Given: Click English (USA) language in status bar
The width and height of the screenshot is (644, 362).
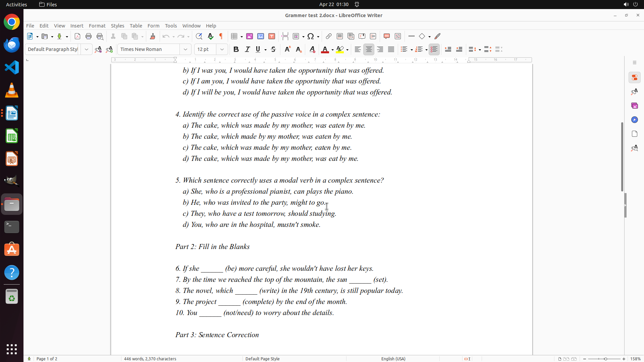Looking at the screenshot, I should point(393,359).
